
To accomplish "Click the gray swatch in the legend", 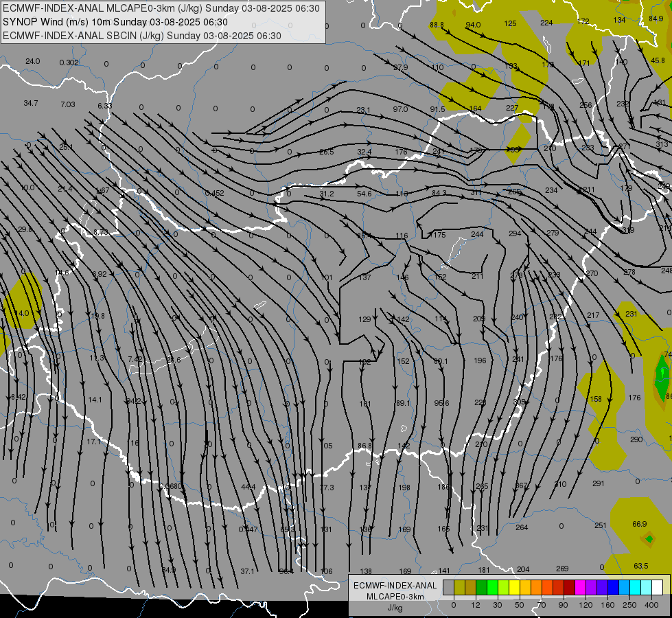I will 449,587.
